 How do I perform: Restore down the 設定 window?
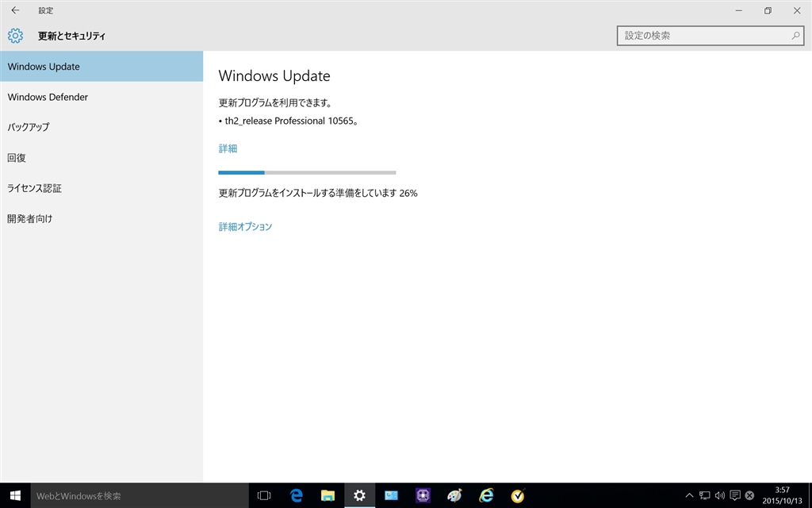coord(768,10)
